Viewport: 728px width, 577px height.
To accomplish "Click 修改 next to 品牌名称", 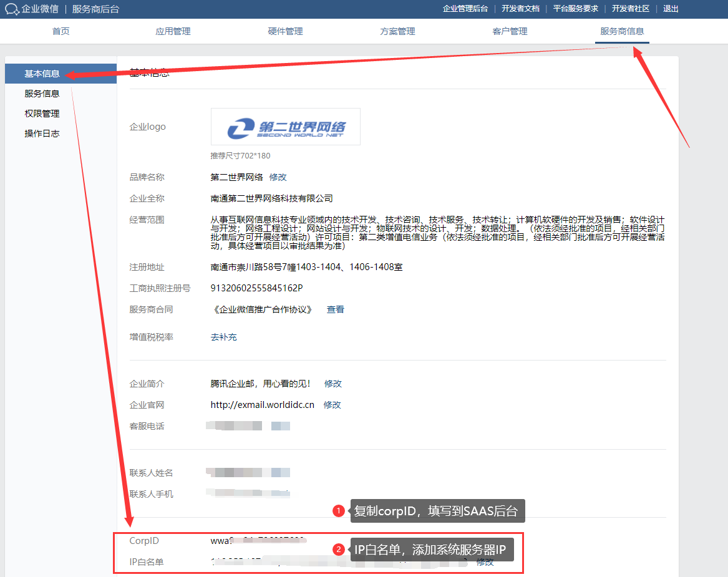I will (278, 177).
